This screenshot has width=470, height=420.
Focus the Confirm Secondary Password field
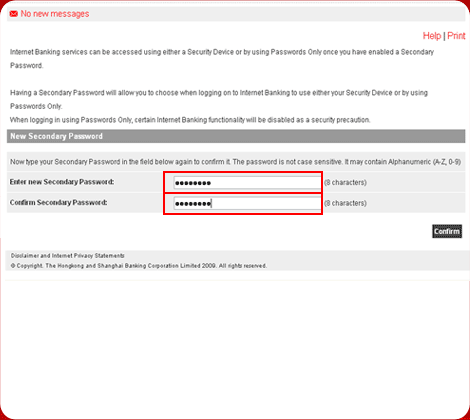[x=247, y=203]
